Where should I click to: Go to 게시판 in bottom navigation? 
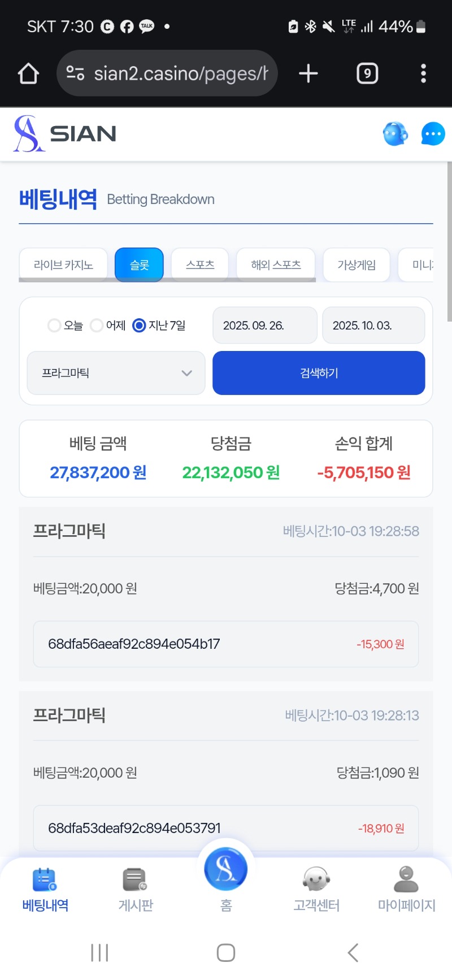[x=136, y=890]
